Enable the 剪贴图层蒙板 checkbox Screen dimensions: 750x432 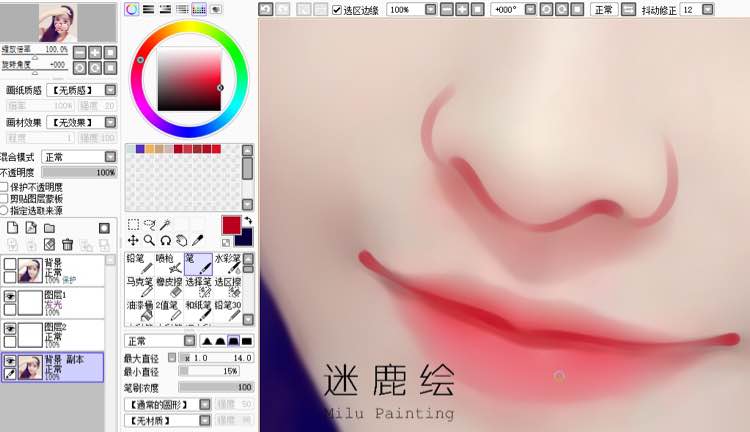point(4,198)
